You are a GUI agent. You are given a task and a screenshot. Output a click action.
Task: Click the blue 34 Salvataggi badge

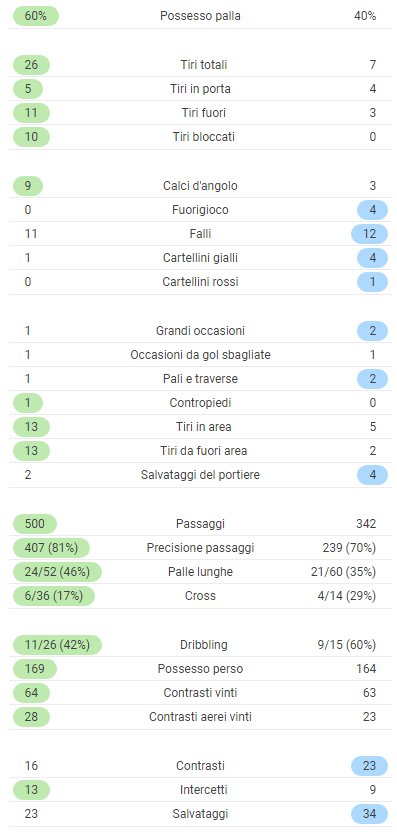369,814
